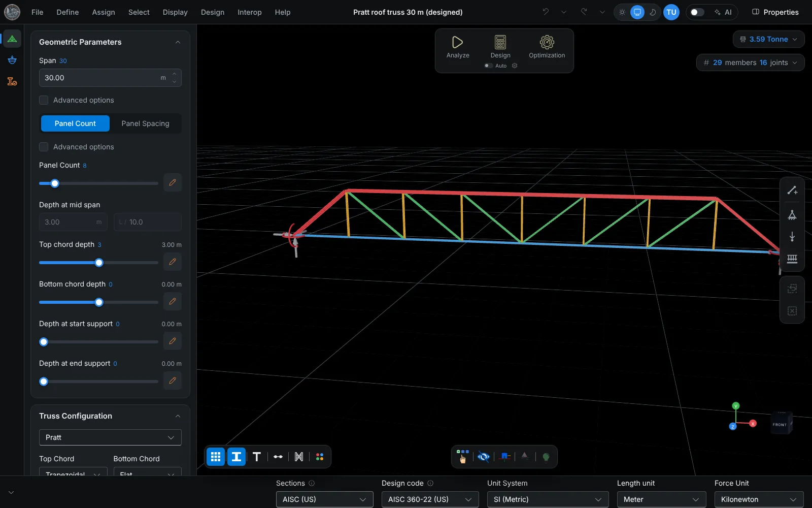Viewport: 812px width, 508px height.
Task: Open the orange sections icon in left sidebar
Action: (12, 81)
